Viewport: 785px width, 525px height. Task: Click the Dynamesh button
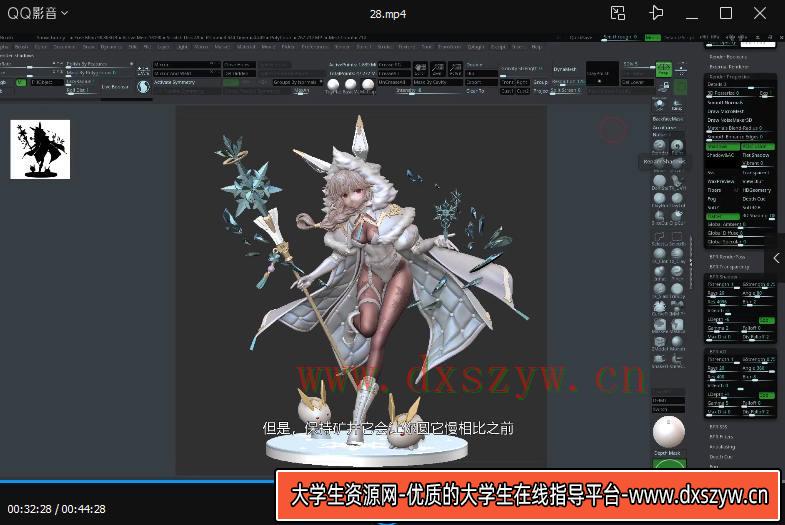point(565,69)
